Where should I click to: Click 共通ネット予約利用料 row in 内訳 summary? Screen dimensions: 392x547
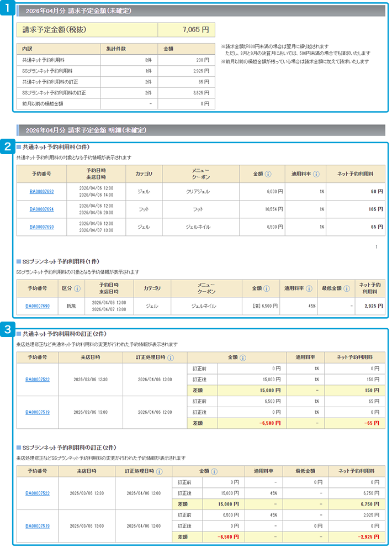(116, 60)
